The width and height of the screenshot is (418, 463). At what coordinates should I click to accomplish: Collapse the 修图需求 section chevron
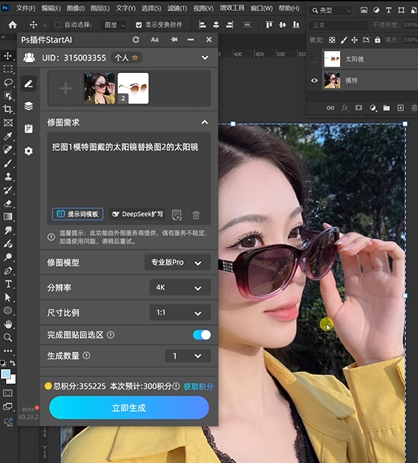click(x=205, y=122)
